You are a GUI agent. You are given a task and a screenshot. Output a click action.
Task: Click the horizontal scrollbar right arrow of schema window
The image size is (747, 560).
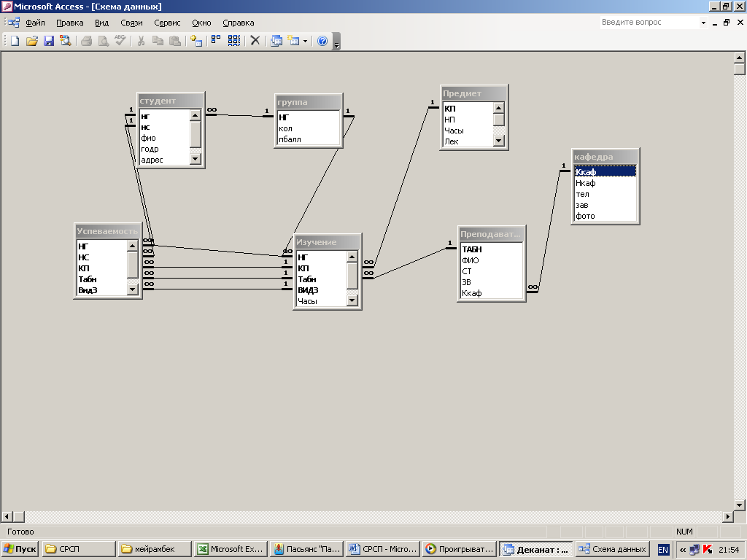(x=728, y=516)
